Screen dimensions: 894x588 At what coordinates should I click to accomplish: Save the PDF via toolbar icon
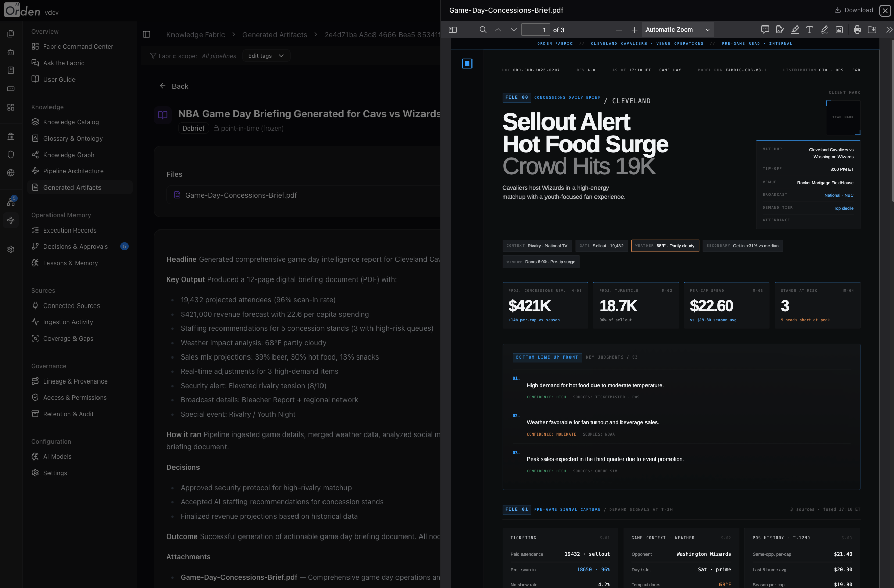point(872,30)
